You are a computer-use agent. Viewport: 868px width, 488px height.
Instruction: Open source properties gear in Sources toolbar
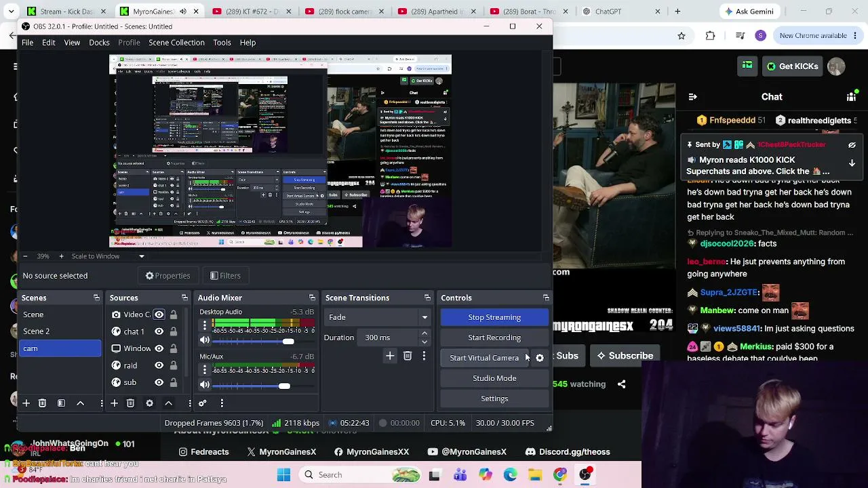click(x=149, y=403)
